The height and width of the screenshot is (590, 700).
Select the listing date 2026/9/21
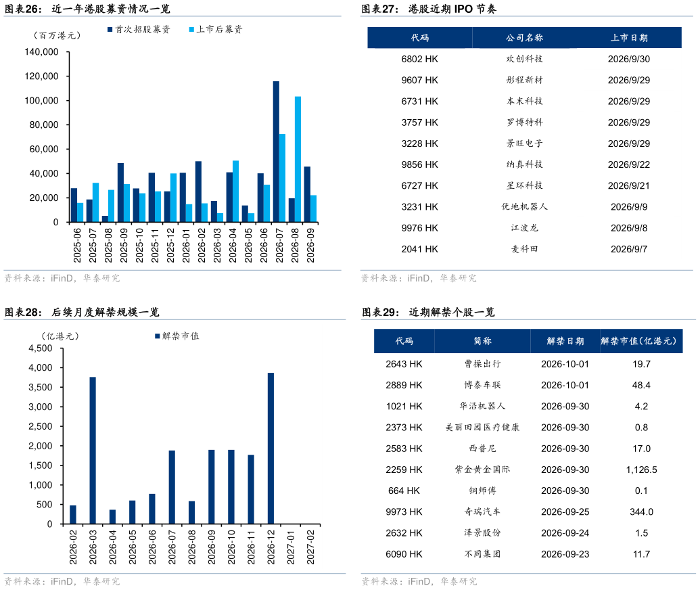[628, 186]
